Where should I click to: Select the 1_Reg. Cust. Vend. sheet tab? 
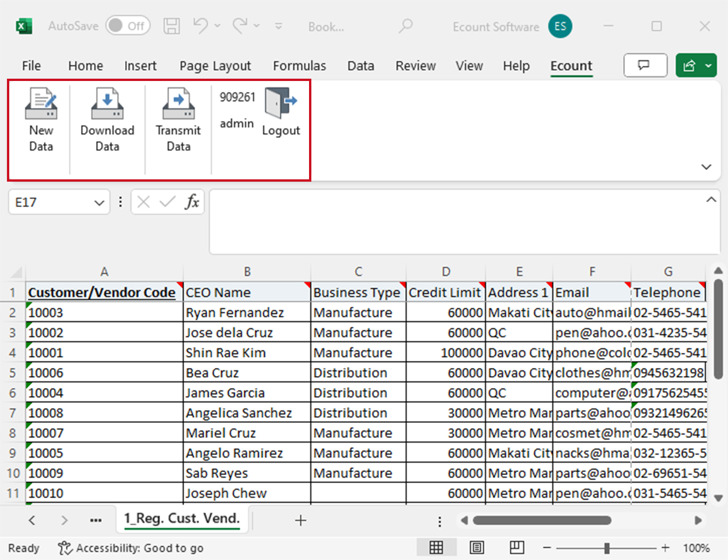pos(182,518)
